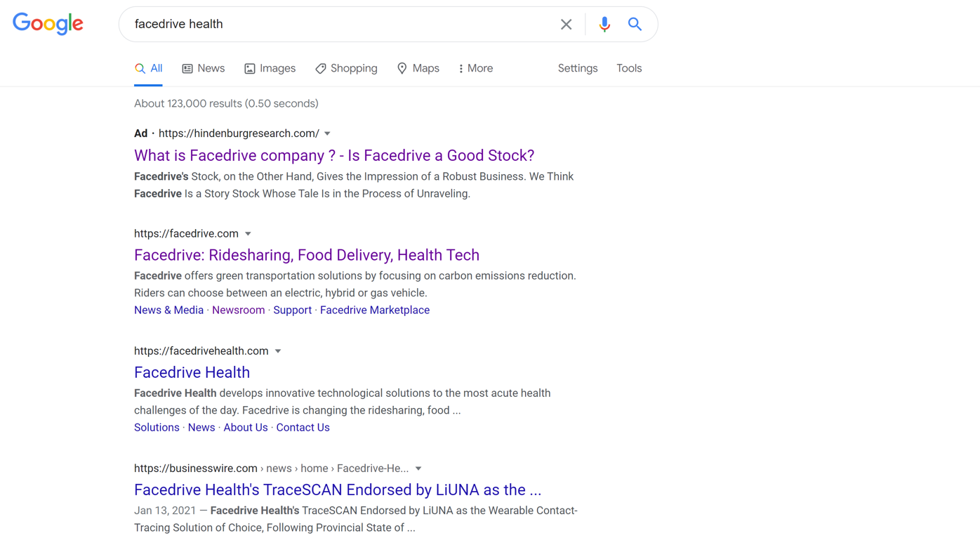Click the Google logo
The width and height of the screenshot is (980, 550).
tap(48, 24)
